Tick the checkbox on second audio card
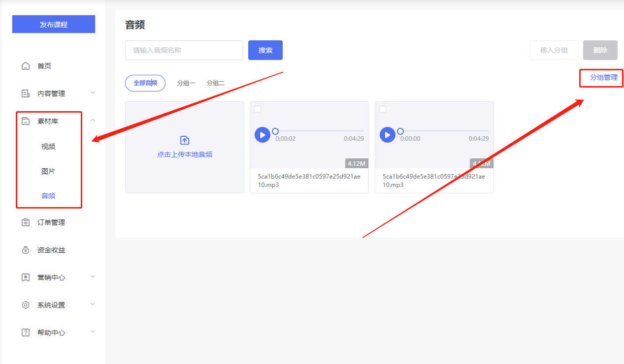Viewport: 624px width, 364px height. pyautogui.click(x=383, y=109)
